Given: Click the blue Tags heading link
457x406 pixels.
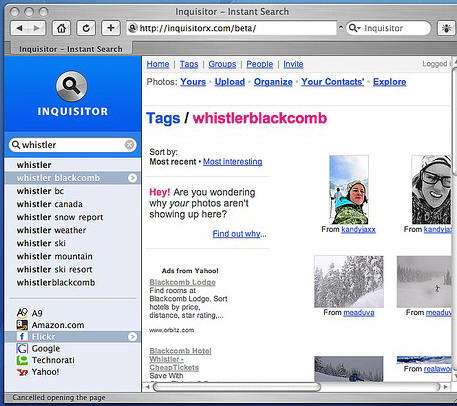Looking at the screenshot, I should tap(163, 118).
